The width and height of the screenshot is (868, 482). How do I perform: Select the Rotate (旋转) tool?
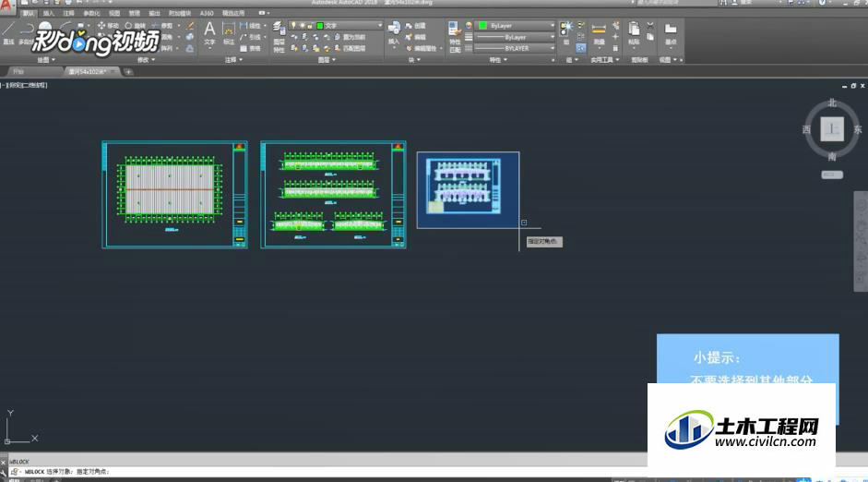click(x=135, y=26)
